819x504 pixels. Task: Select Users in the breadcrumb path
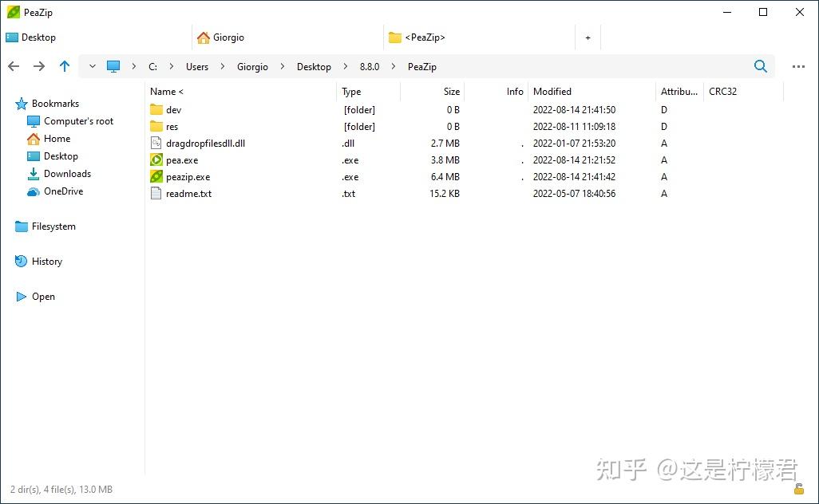click(197, 67)
